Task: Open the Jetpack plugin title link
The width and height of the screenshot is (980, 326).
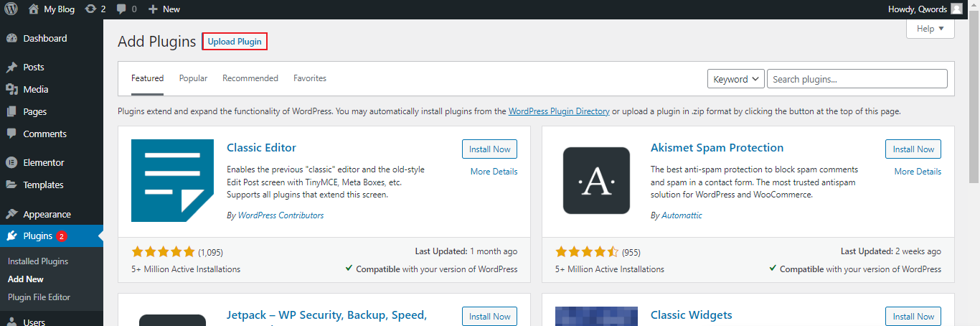Action: tap(326, 315)
